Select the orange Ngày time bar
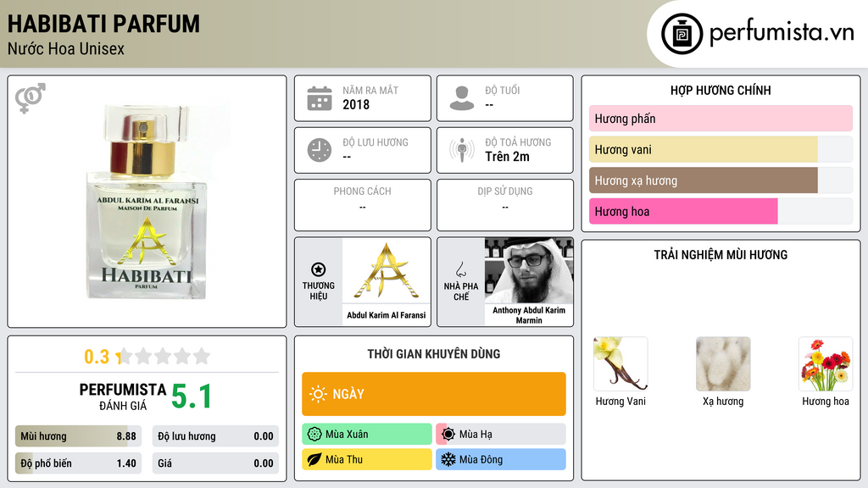This screenshot has width=868, height=488. pyautogui.click(x=434, y=394)
